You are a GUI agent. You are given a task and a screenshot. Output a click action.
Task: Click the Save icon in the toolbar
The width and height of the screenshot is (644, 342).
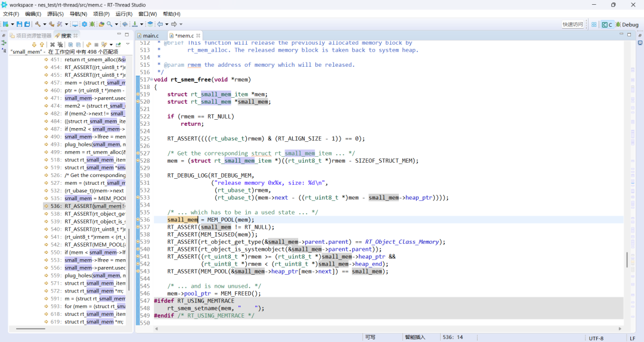[x=19, y=24]
